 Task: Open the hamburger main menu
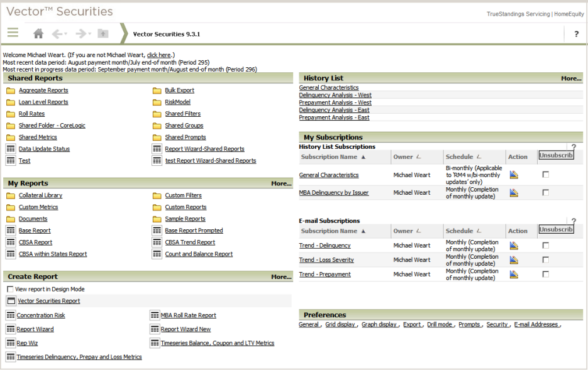13,33
